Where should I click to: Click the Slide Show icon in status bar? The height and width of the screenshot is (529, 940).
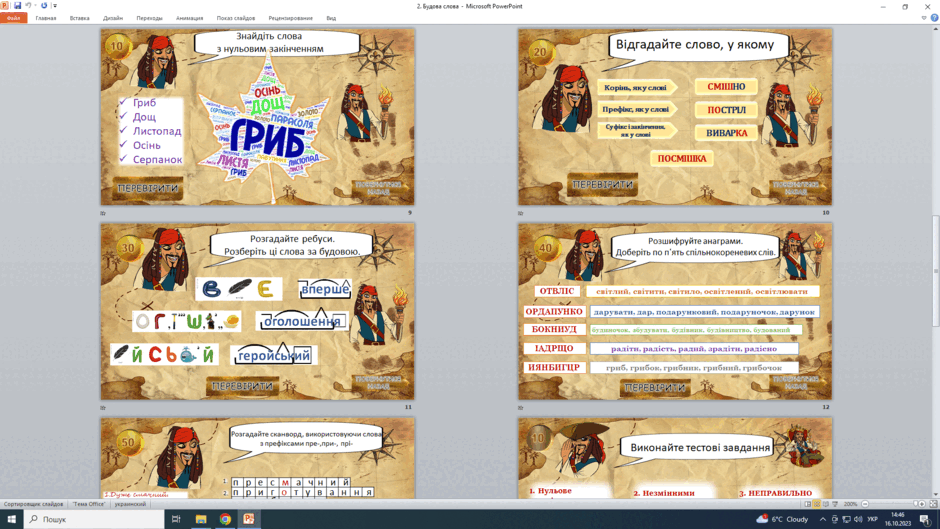(834, 504)
